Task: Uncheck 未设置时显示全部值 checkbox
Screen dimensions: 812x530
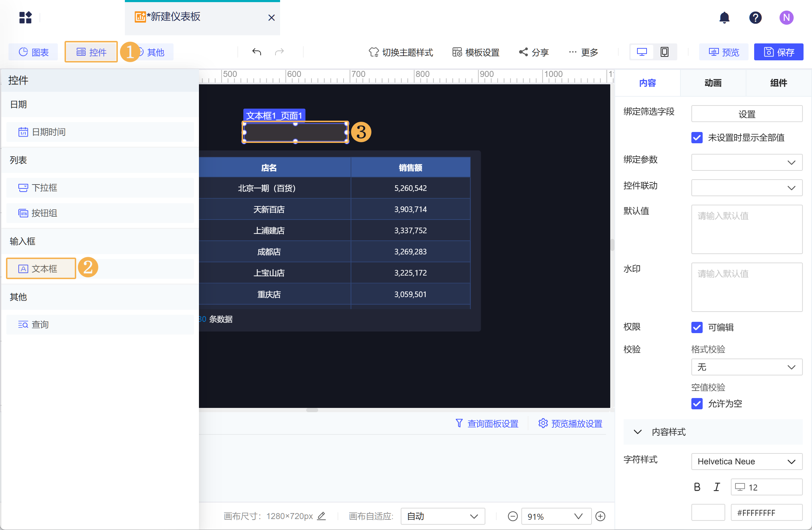Action: pyautogui.click(x=697, y=138)
